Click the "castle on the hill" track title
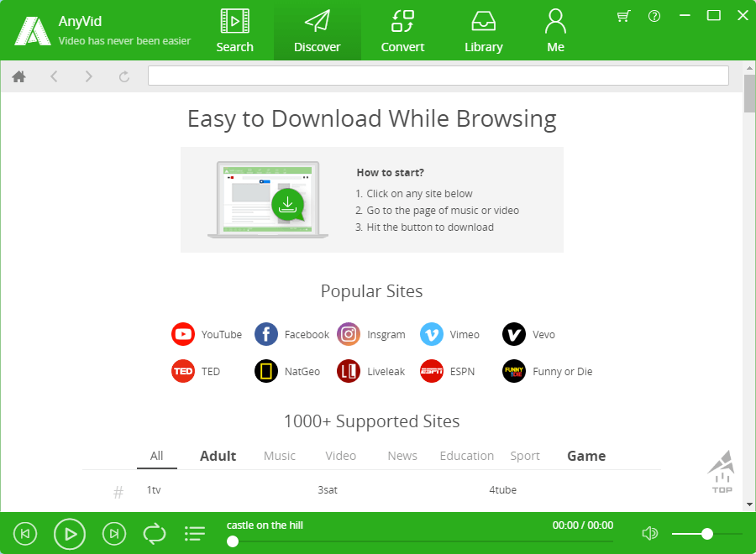 point(265,525)
